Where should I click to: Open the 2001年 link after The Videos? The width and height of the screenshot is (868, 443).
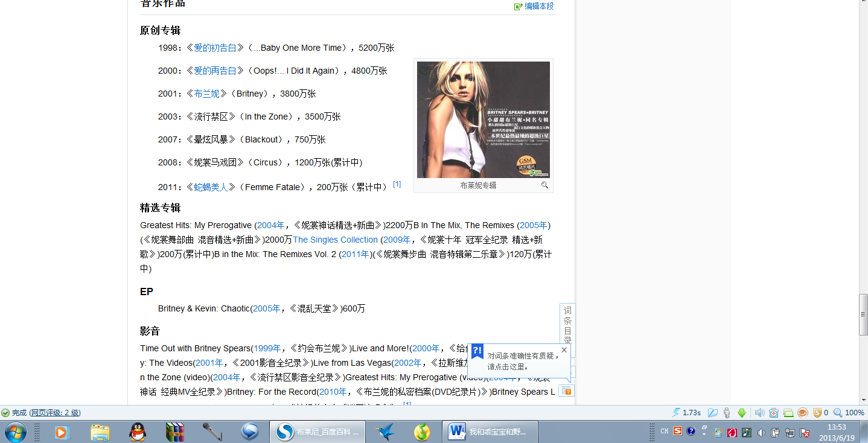209,363
